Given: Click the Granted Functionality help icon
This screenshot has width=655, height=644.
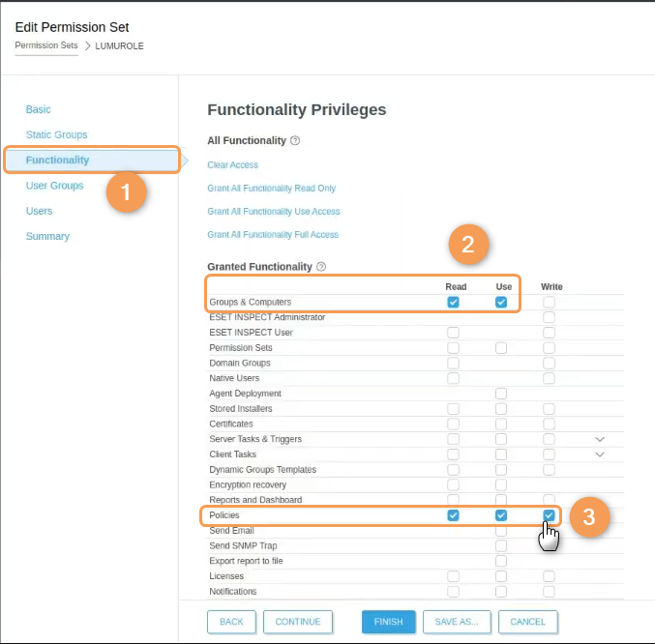Looking at the screenshot, I should [321, 267].
